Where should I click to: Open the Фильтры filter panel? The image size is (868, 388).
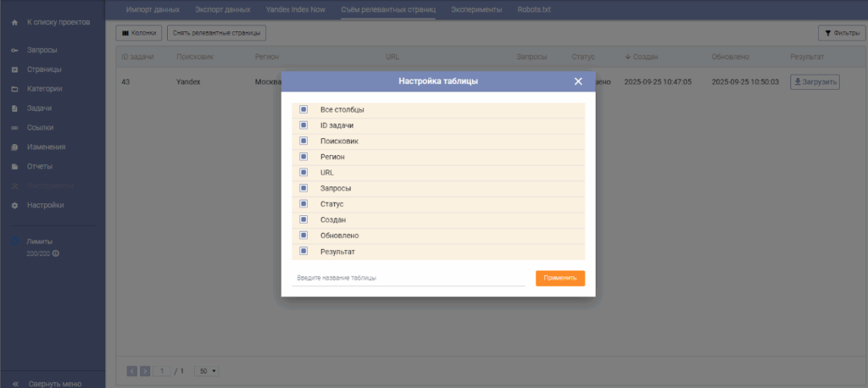pos(841,33)
